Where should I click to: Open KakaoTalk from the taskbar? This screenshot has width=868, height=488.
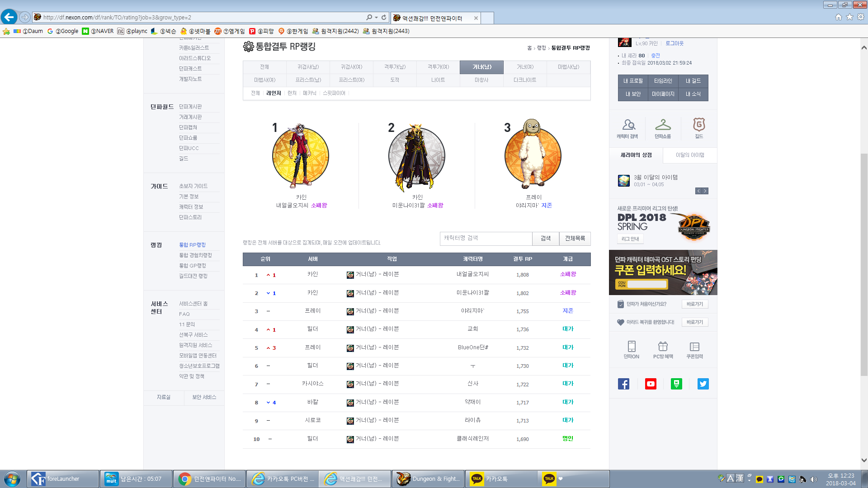click(496, 479)
